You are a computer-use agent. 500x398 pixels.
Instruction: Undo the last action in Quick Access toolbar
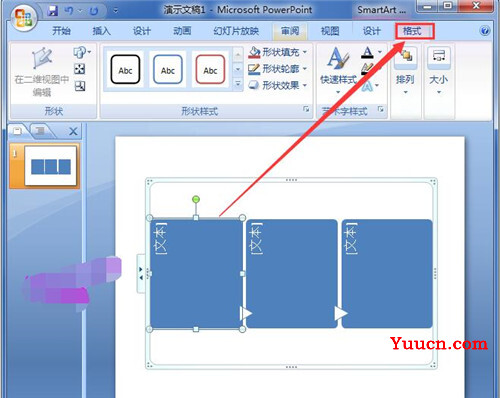tap(69, 11)
